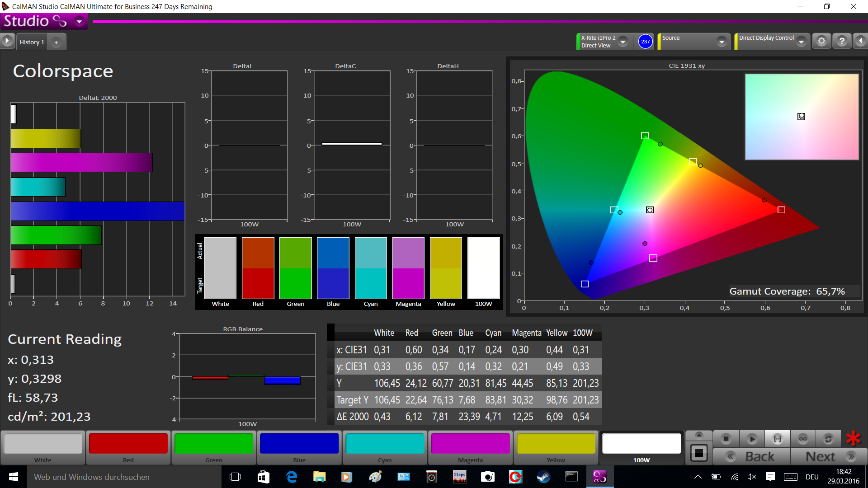Expand the Direct Display Control dropdown
Screen dimensions: 868x488
[801, 42]
